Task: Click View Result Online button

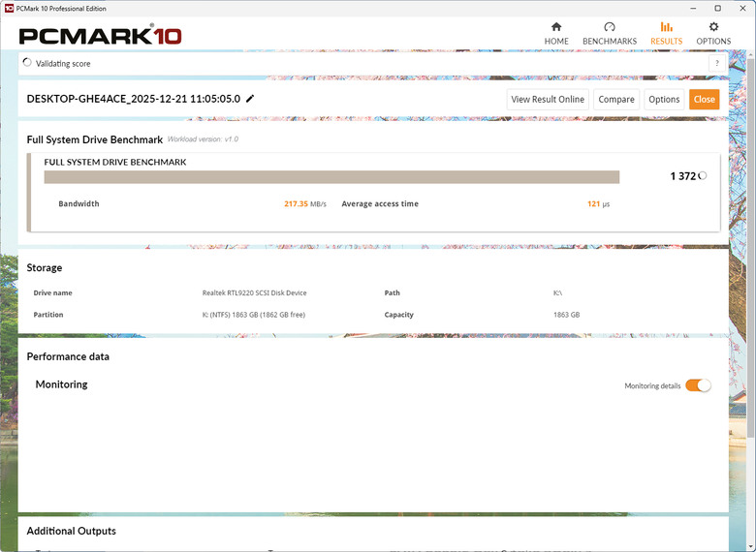Action: [x=548, y=99]
